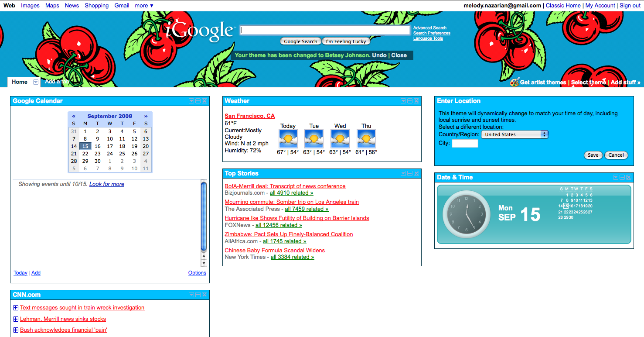This screenshot has width=644, height=337.
Task: Click calendar events scroll up arrow
Action: pyautogui.click(x=204, y=256)
